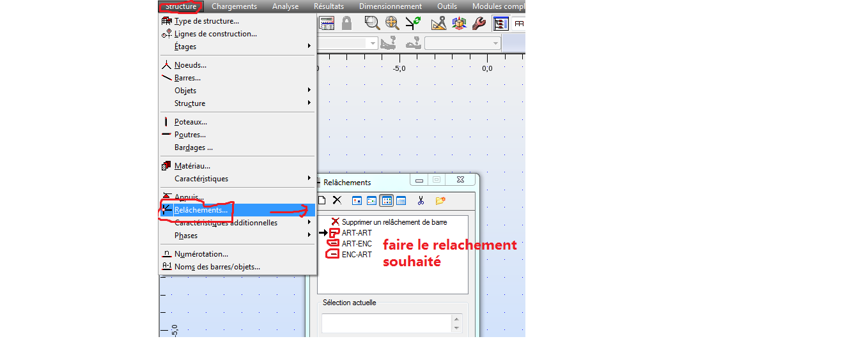Click the redraw axes refresh icon
868x339 pixels.
pos(413,24)
